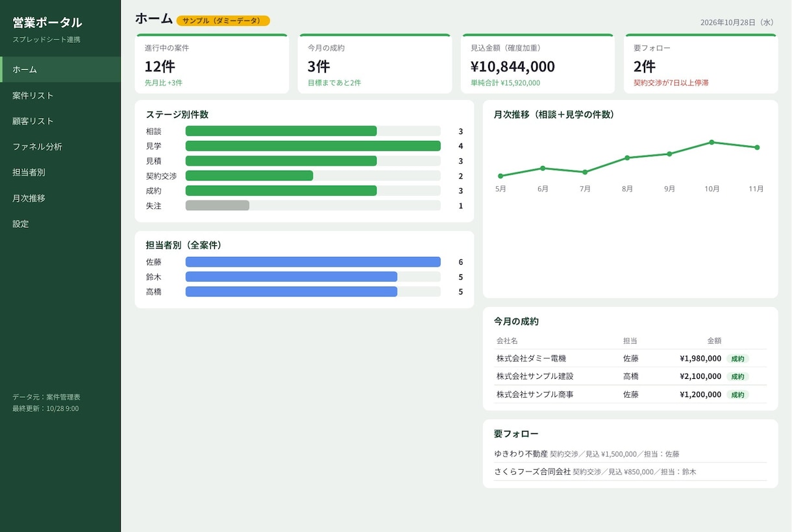The height and width of the screenshot is (532, 792).
Task: Click the gray 失注 stage bar
Action: coord(217,206)
